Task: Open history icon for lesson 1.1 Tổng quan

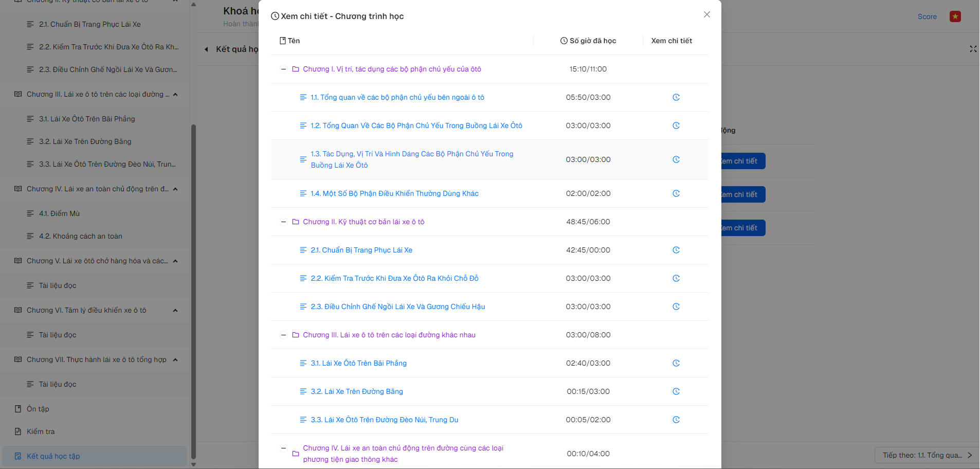Action: 676,97
